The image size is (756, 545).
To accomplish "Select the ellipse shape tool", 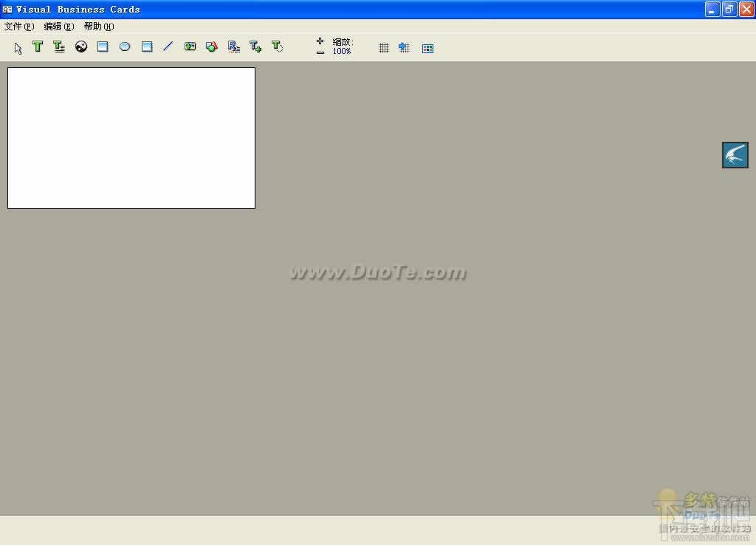I will click(x=125, y=47).
